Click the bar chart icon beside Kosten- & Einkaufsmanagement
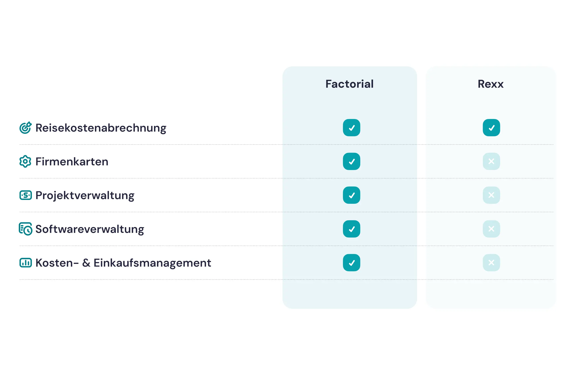 [x=25, y=263]
